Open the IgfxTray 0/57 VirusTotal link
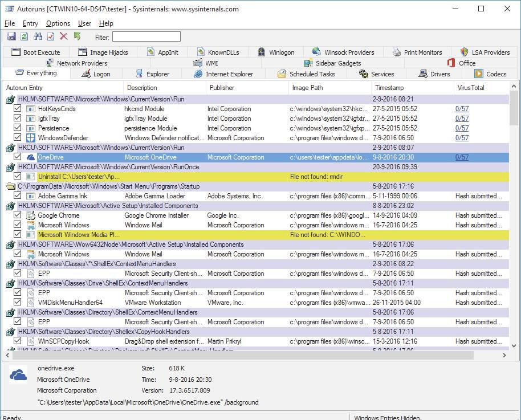The width and height of the screenshot is (521, 420). click(x=462, y=119)
